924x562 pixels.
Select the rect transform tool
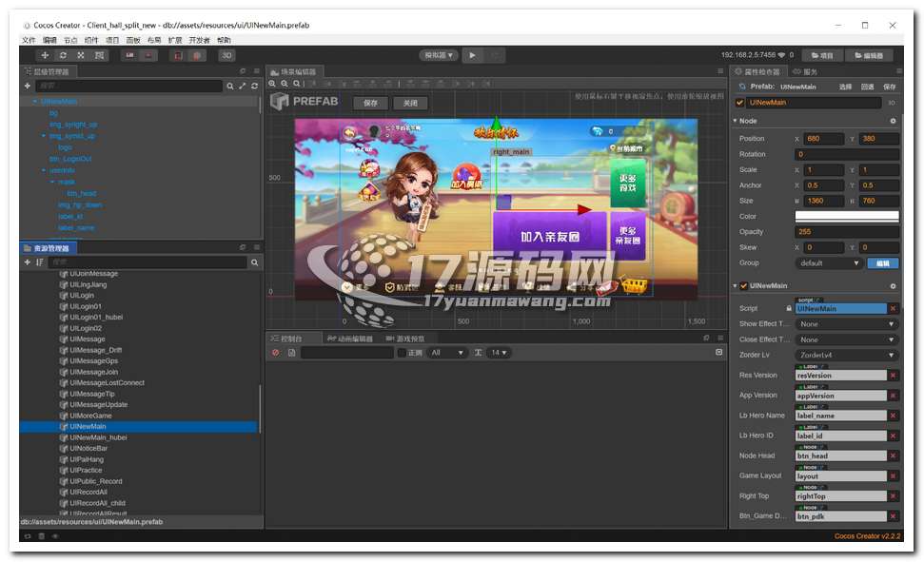coord(99,55)
